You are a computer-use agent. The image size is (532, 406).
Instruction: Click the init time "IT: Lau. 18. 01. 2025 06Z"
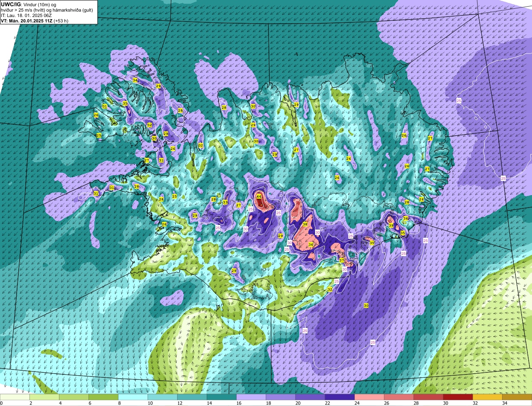26,15
